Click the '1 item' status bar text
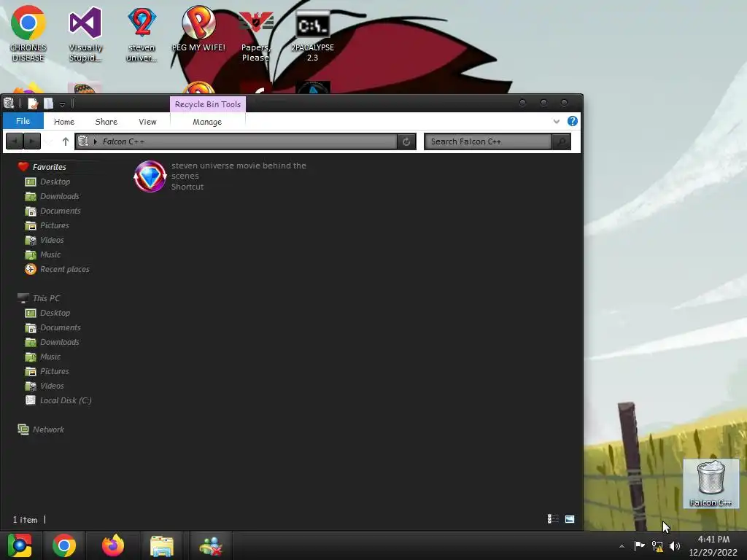The image size is (747, 560). (25, 519)
